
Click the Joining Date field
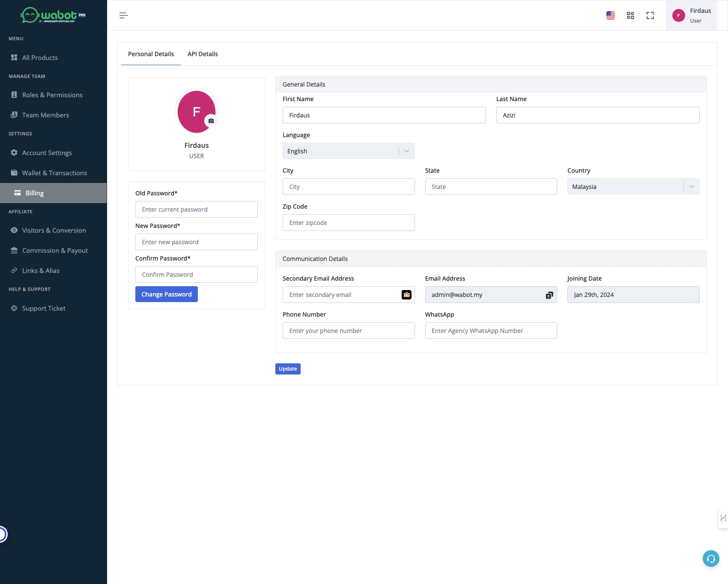click(x=633, y=294)
